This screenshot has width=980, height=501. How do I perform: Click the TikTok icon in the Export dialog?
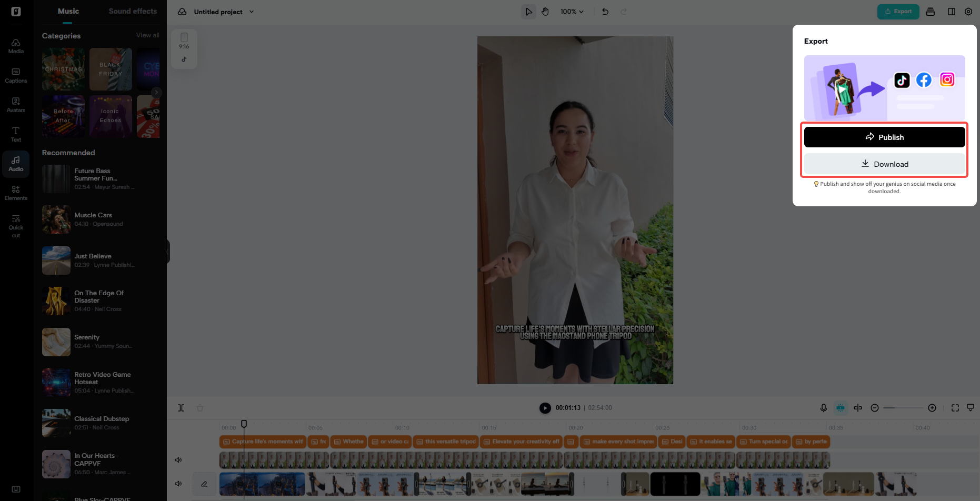point(902,80)
